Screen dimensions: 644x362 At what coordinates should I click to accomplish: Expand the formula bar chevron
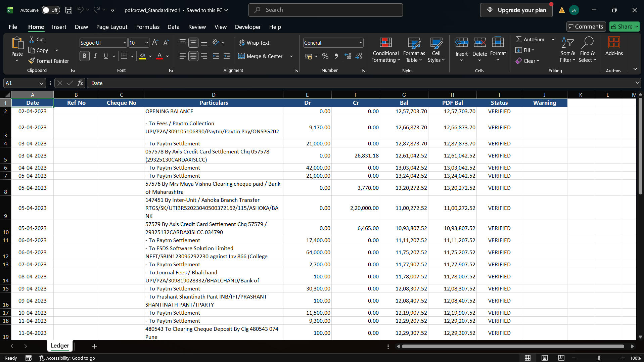coord(637,83)
